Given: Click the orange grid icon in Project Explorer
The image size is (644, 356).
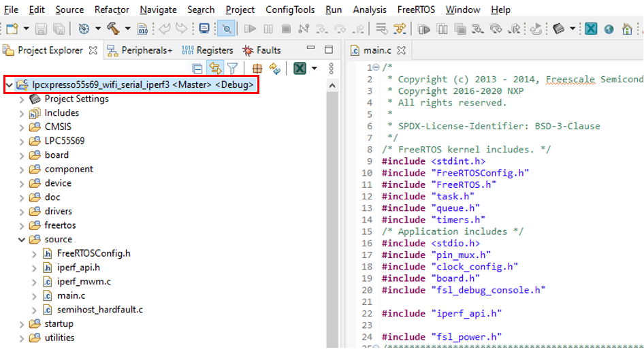Looking at the screenshot, I should click(x=257, y=68).
